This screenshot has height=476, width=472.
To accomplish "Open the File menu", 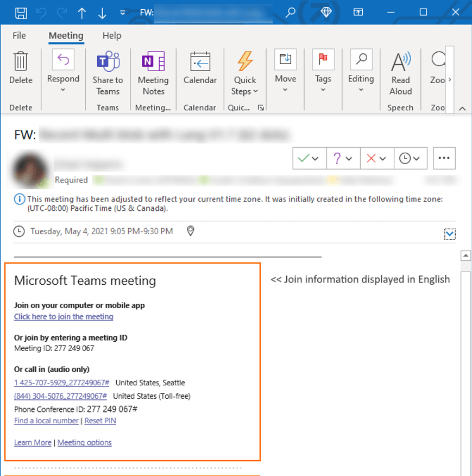I will click(19, 35).
